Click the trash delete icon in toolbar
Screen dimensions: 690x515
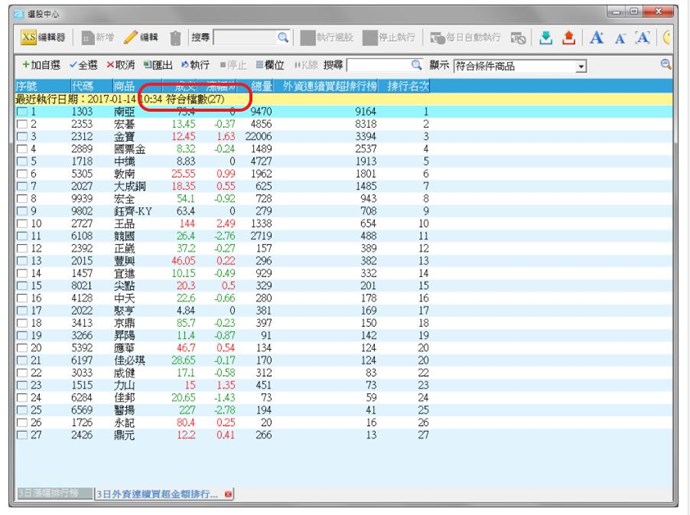coord(175,37)
